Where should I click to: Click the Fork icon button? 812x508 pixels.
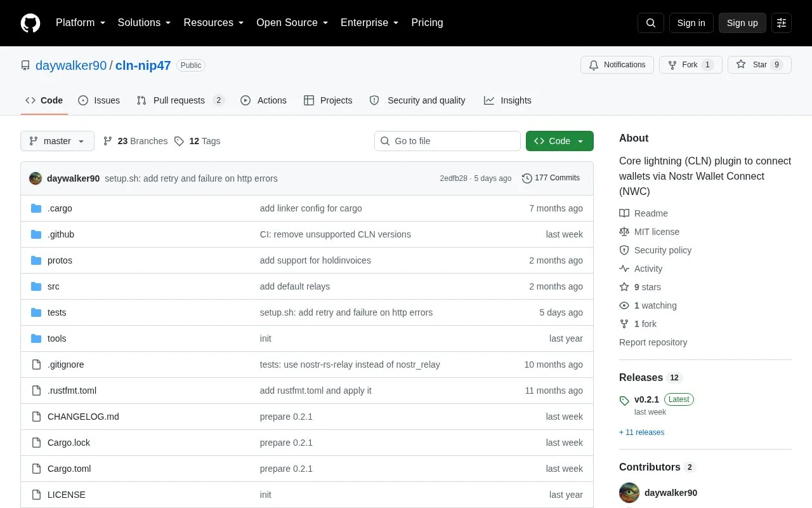(x=690, y=65)
